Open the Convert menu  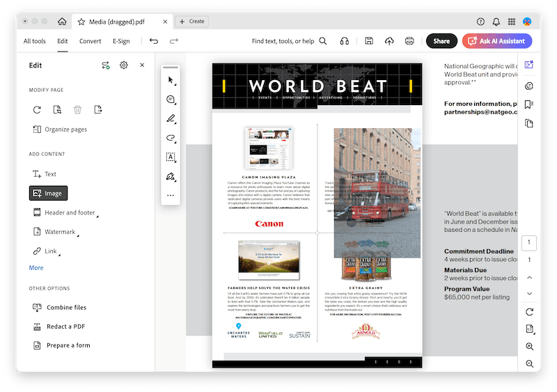tap(91, 41)
